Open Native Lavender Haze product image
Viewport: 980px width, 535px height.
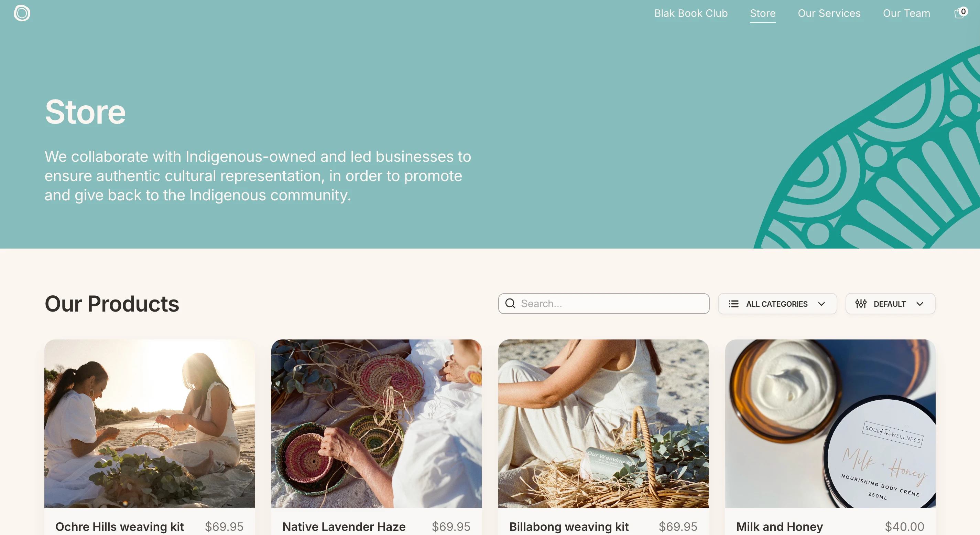(376, 423)
